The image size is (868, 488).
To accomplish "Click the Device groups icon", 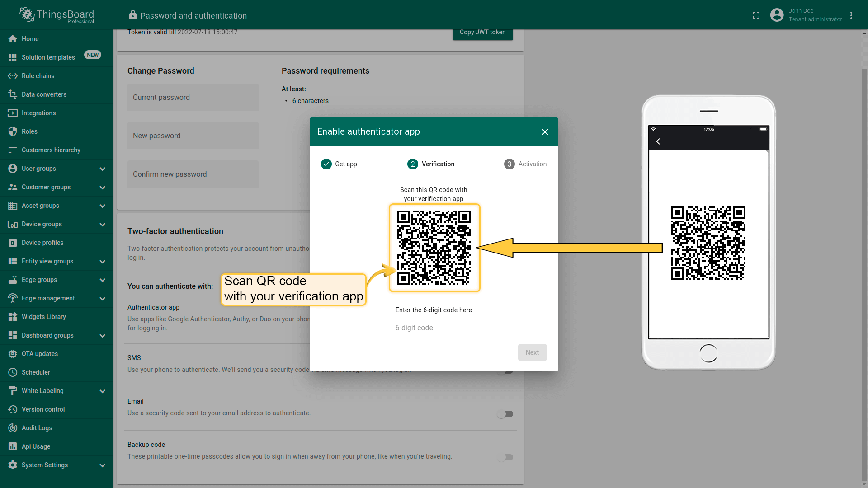I will (x=13, y=224).
